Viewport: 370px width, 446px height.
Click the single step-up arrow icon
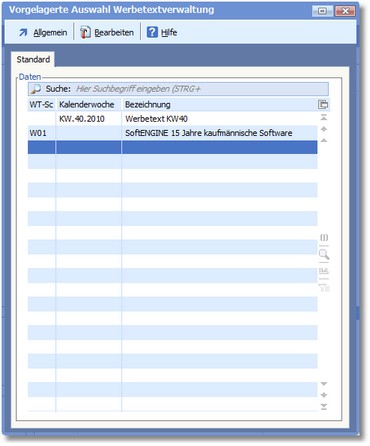(324, 140)
